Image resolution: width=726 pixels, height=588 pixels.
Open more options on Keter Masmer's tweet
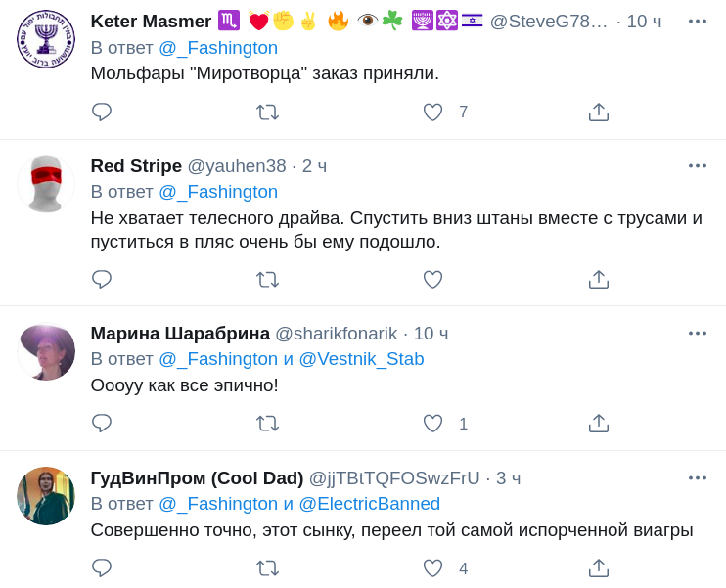click(x=697, y=22)
